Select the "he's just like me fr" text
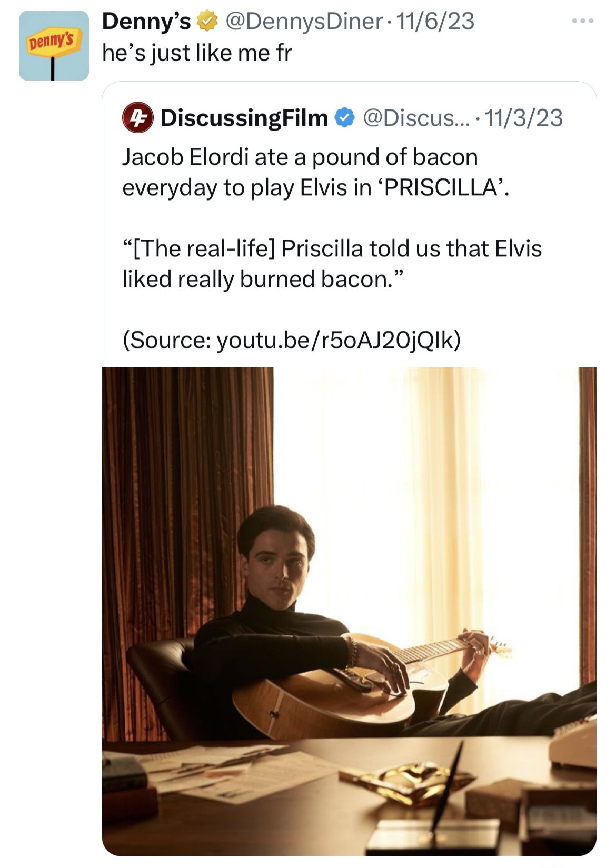Image resolution: width=616 pixels, height=868 pixels. coord(196,53)
